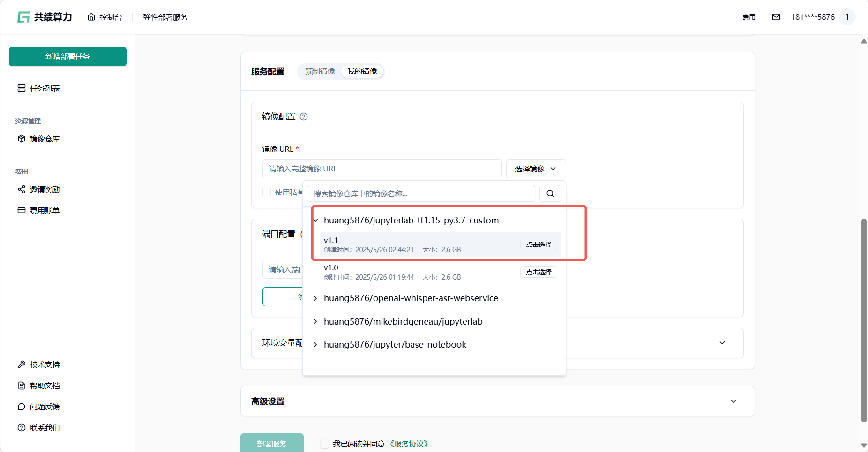
Task: Open the 《服务协议》 link
Action: (409, 444)
